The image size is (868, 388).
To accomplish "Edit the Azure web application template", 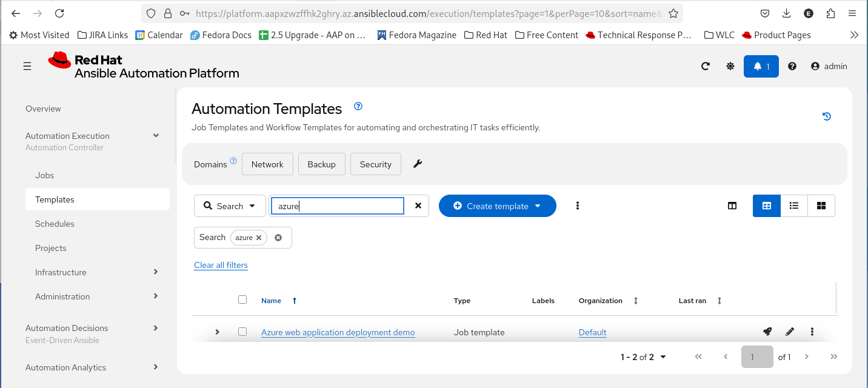I will tap(790, 332).
